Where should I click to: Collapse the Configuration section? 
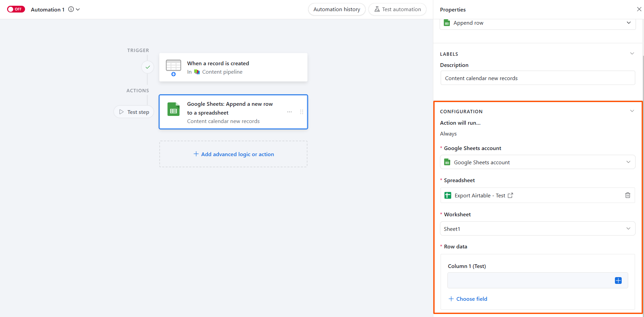click(632, 111)
